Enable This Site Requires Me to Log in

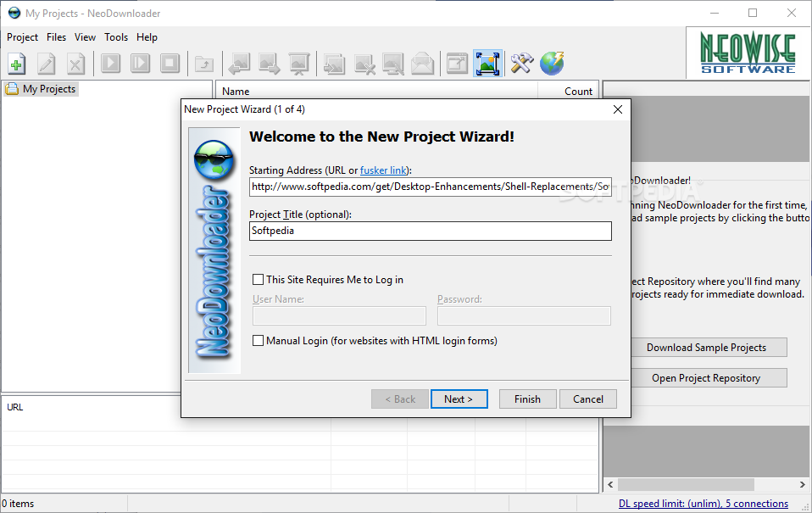tap(258, 280)
